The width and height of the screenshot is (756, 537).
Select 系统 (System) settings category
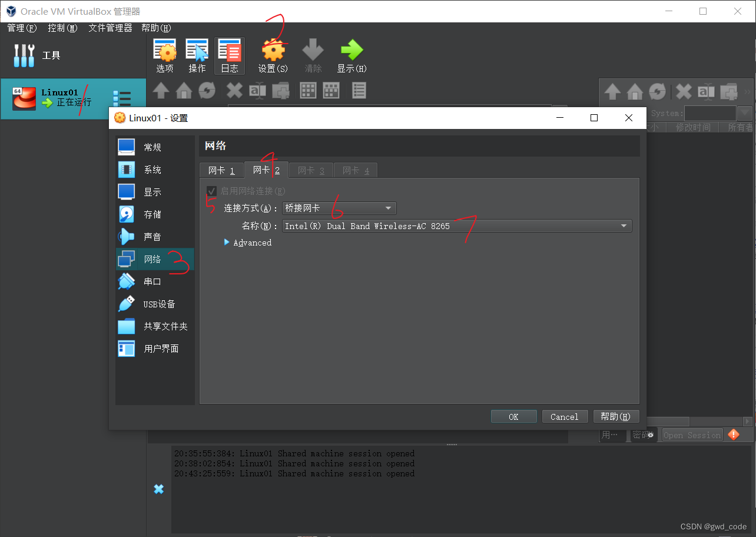click(155, 170)
